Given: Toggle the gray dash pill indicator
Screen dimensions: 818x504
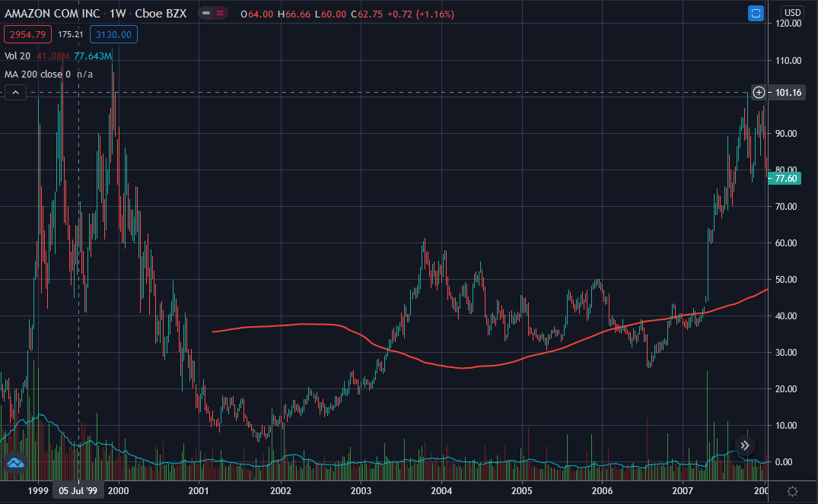Looking at the screenshot, I should tap(206, 14).
